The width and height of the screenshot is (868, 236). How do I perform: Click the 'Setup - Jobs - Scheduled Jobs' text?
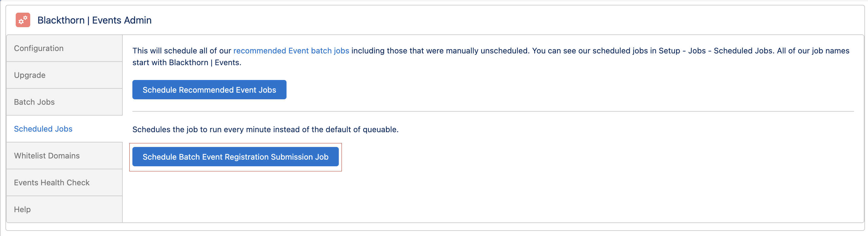[715, 51]
